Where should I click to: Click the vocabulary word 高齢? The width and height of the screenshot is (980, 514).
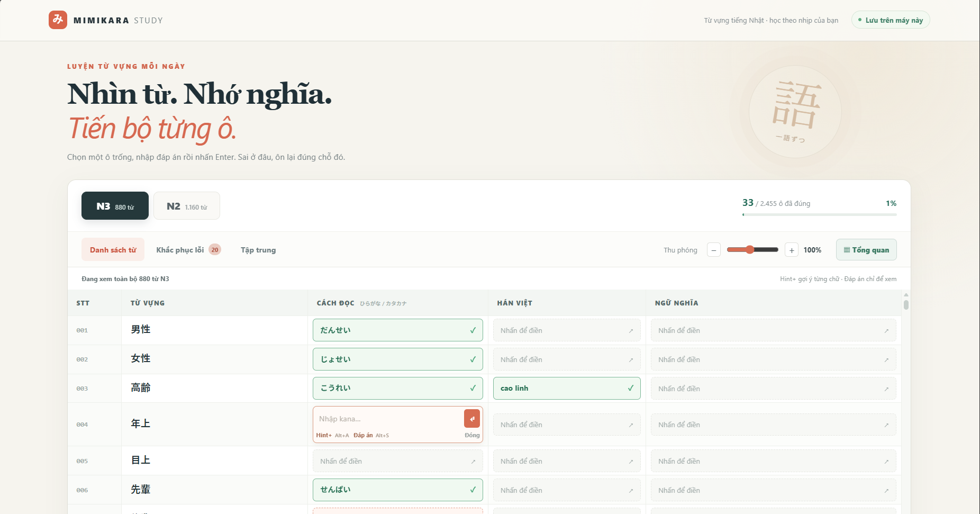(x=141, y=387)
